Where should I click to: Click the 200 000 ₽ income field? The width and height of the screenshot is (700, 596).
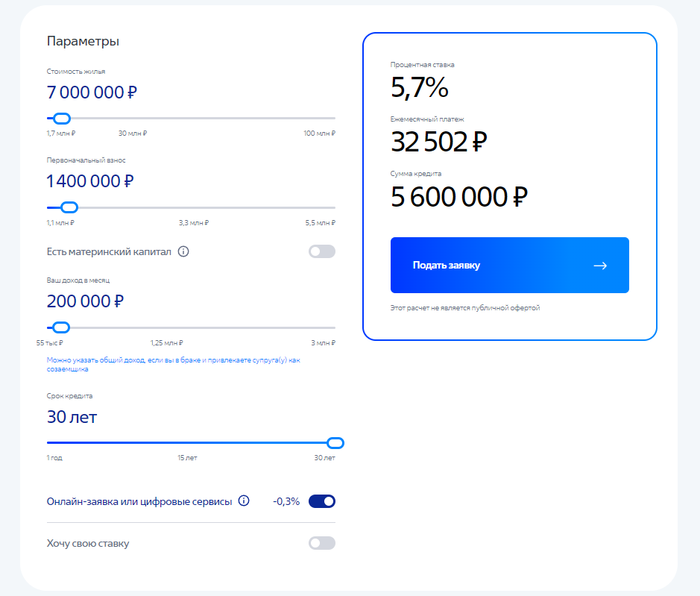click(85, 301)
